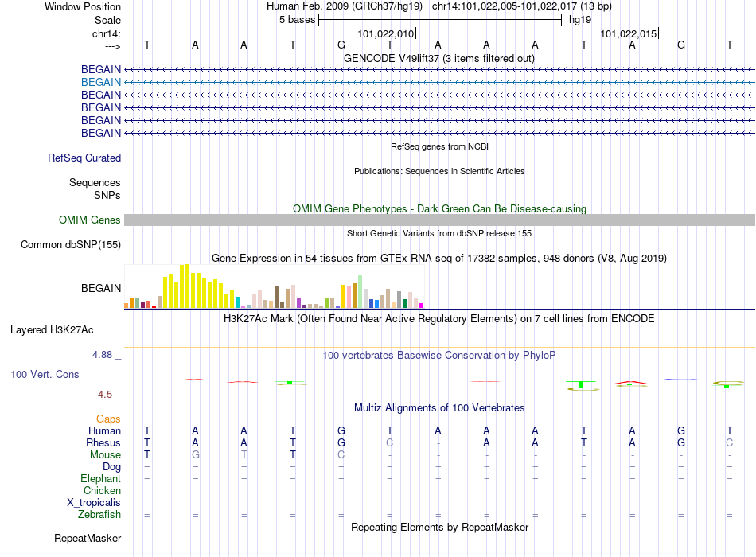756x557 pixels.
Task: Click the ---> strand direction arrow
Action: pyautogui.click(x=113, y=46)
